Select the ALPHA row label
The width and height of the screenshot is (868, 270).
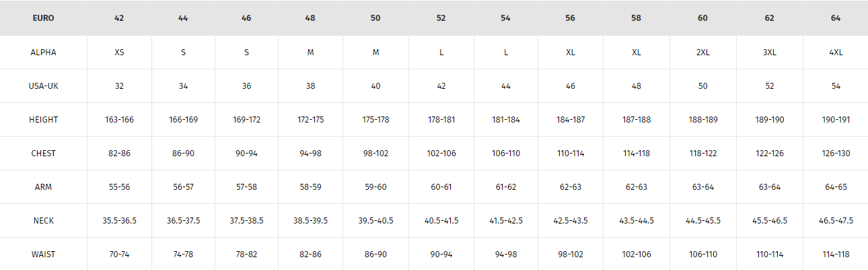pyautogui.click(x=43, y=53)
